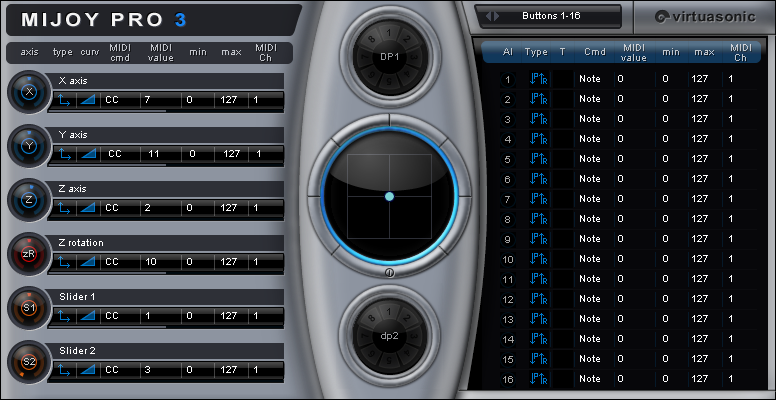Click button 9 press/release type icon
Image resolution: width=776 pixels, height=400 pixels.
point(538,239)
